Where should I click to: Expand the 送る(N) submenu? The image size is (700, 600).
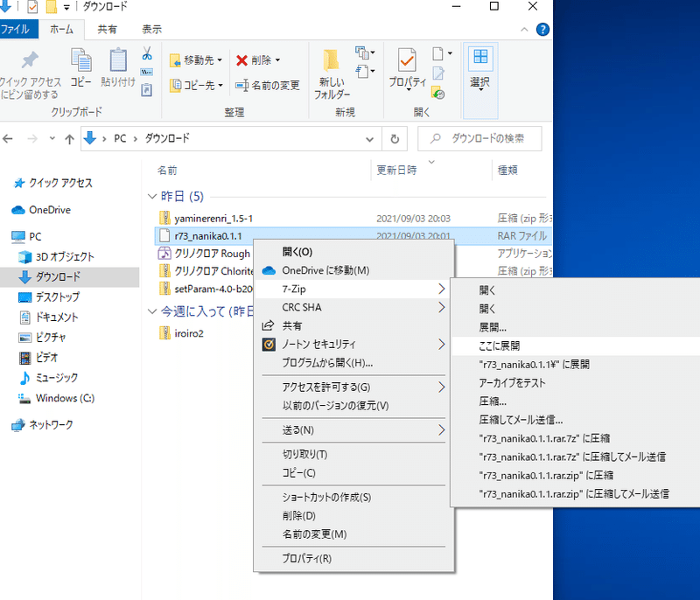tap(353, 430)
